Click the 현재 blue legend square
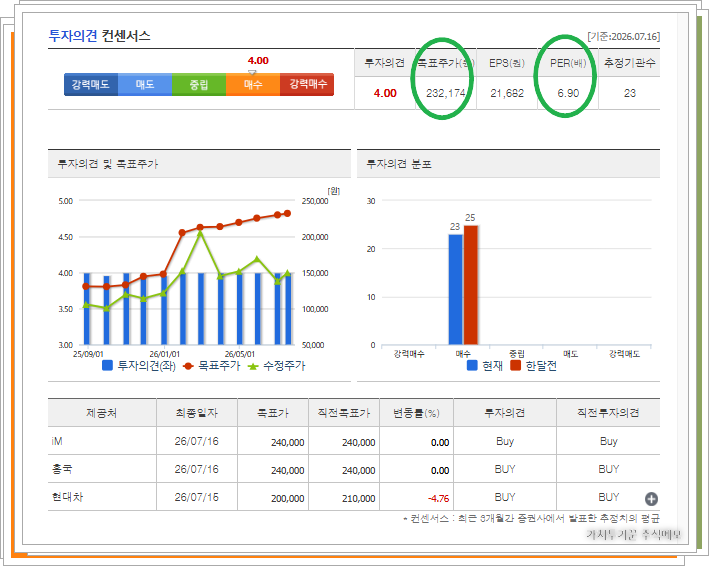The height and width of the screenshot is (566, 709). click(x=472, y=365)
